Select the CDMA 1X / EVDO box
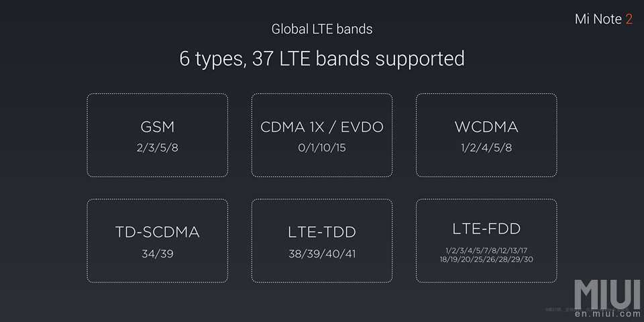The height and width of the screenshot is (322, 644). tap(322, 135)
